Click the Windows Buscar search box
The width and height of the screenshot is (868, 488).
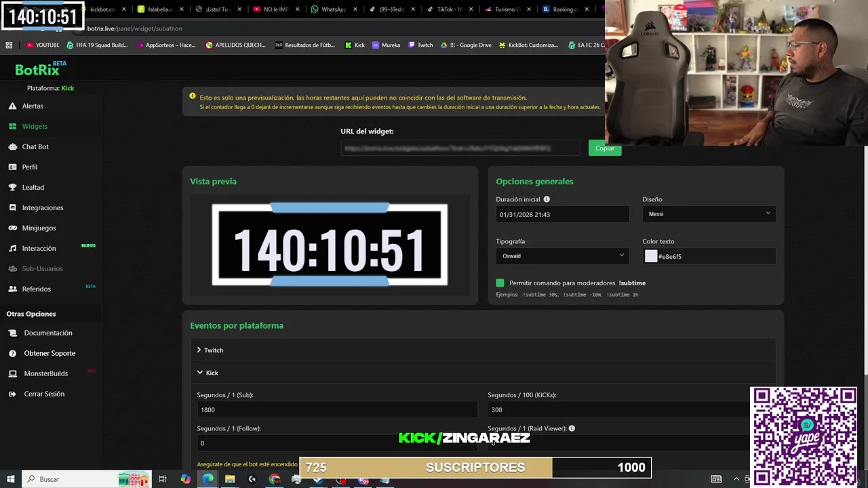tap(88, 479)
